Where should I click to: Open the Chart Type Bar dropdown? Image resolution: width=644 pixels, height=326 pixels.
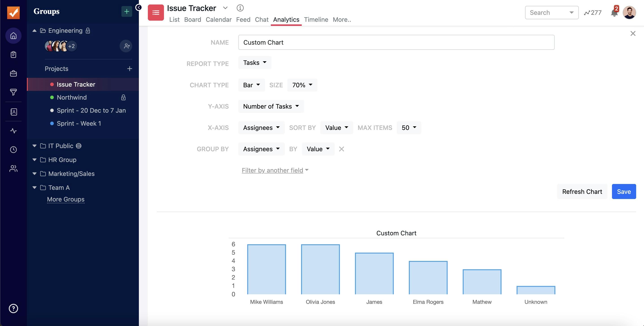tap(251, 85)
